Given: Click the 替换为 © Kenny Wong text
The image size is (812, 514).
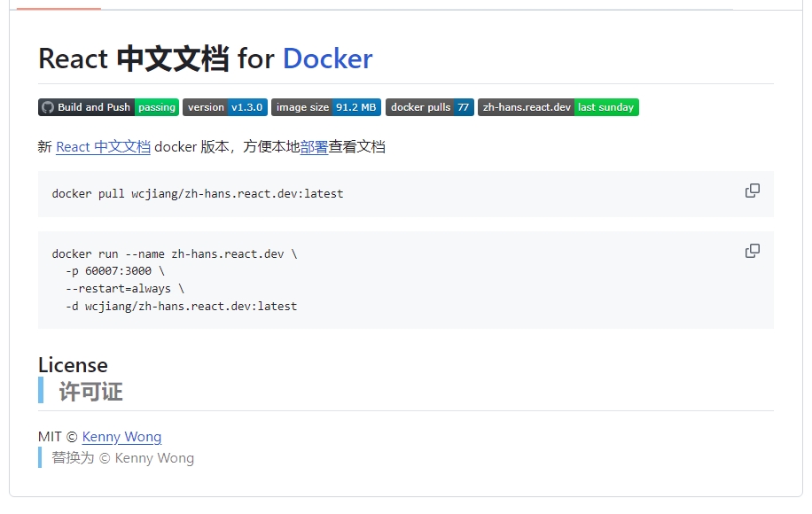Looking at the screenshot, I should pos(122,458).
